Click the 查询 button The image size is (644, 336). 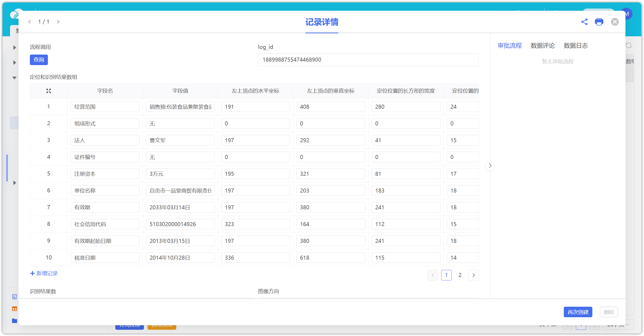(39, 60)
